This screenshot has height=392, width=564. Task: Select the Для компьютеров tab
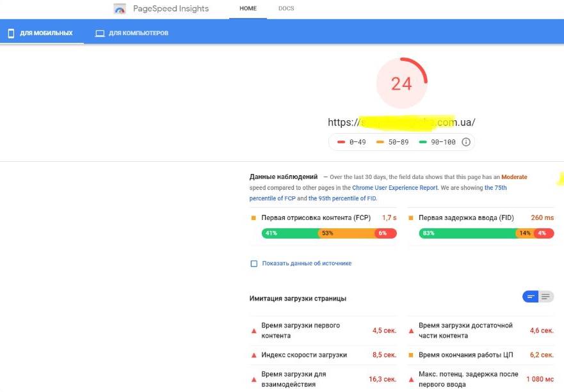click(132, 33)
